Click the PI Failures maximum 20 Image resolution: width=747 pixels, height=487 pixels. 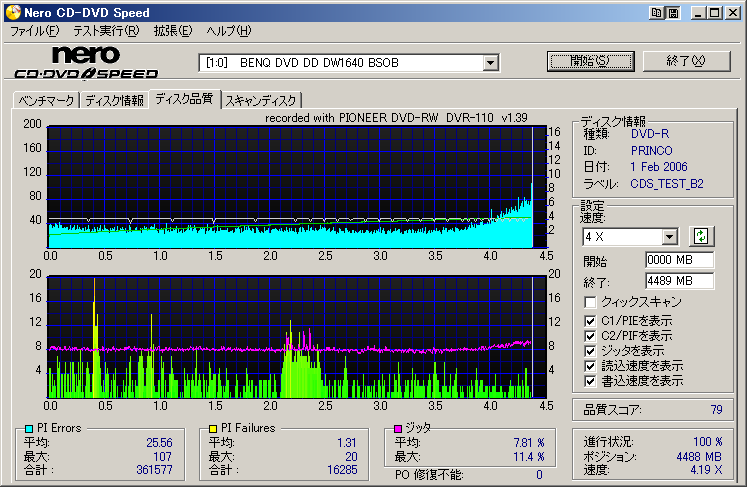[x=351, y=457]
